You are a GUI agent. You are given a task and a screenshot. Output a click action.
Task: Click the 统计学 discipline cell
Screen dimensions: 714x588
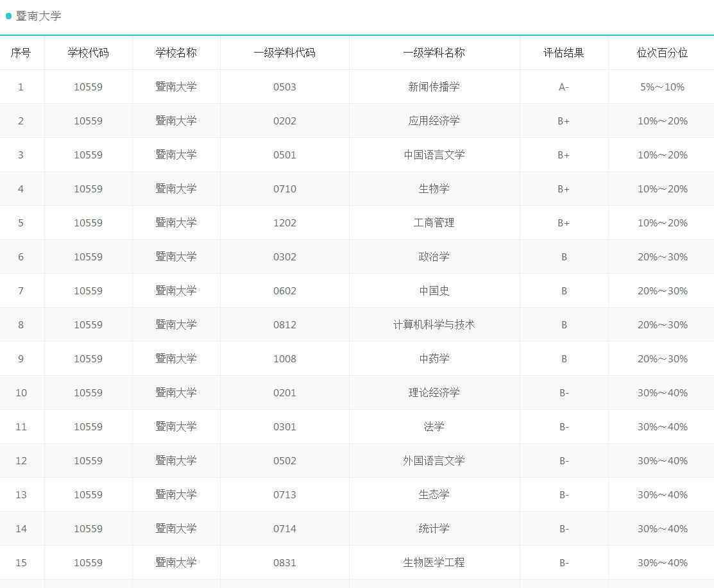pos(434,528)
